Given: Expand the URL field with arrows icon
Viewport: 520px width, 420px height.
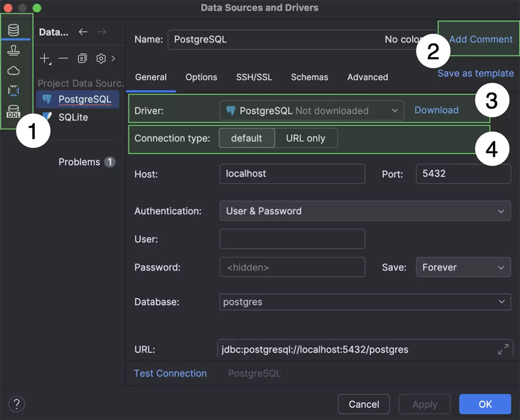Looking at the screenshot, I should tap(503, 349).
